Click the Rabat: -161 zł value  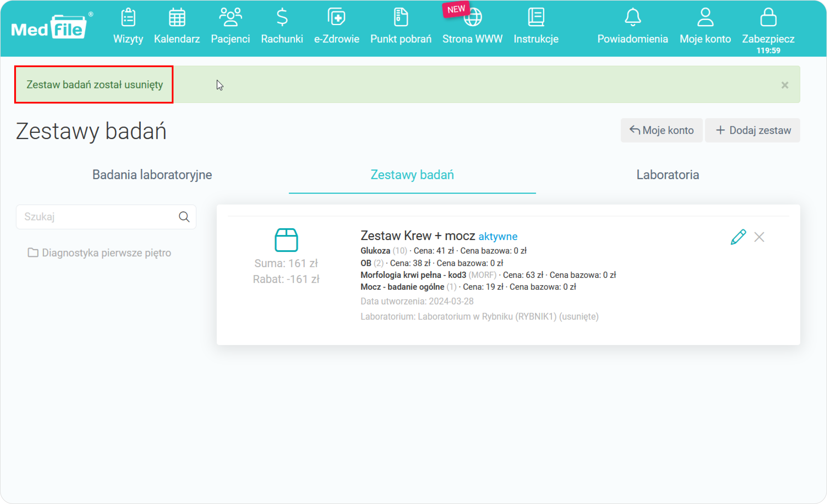(286, 279)
